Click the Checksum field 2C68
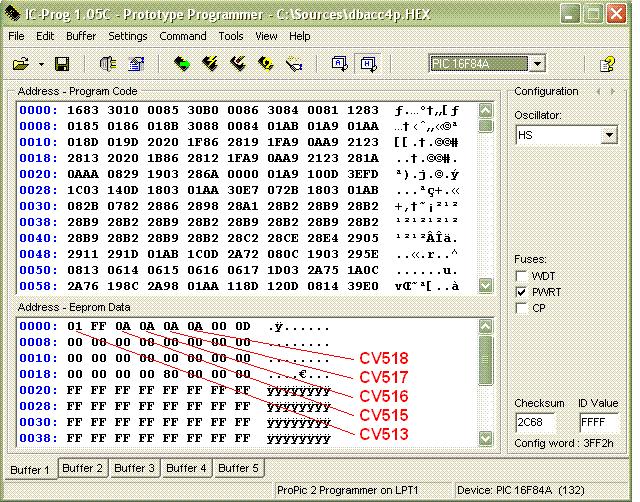This screenshot has height=502, width=640. 536,422
